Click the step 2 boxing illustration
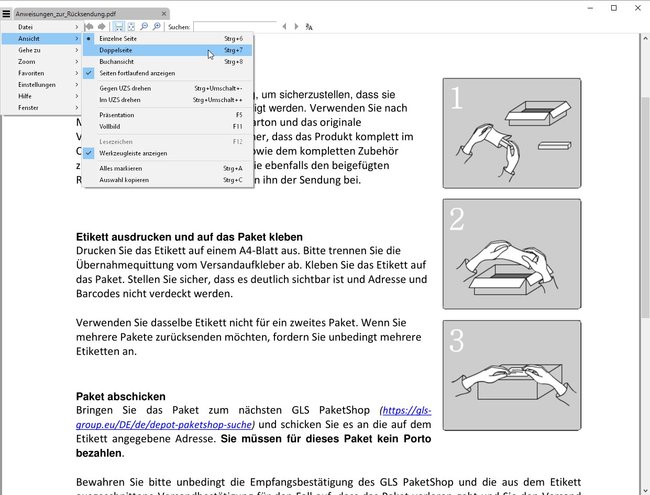Image resolution: width=650 pixels, height=495 pixels. (512, 254)
